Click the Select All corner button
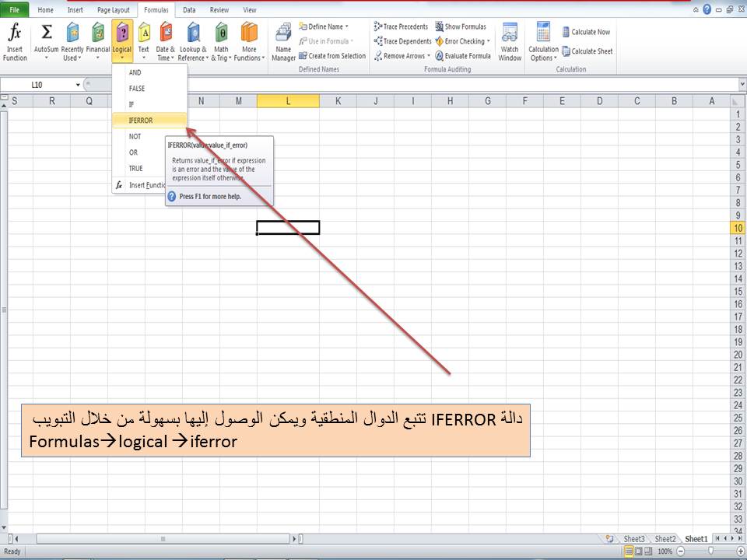 [738, 101]
